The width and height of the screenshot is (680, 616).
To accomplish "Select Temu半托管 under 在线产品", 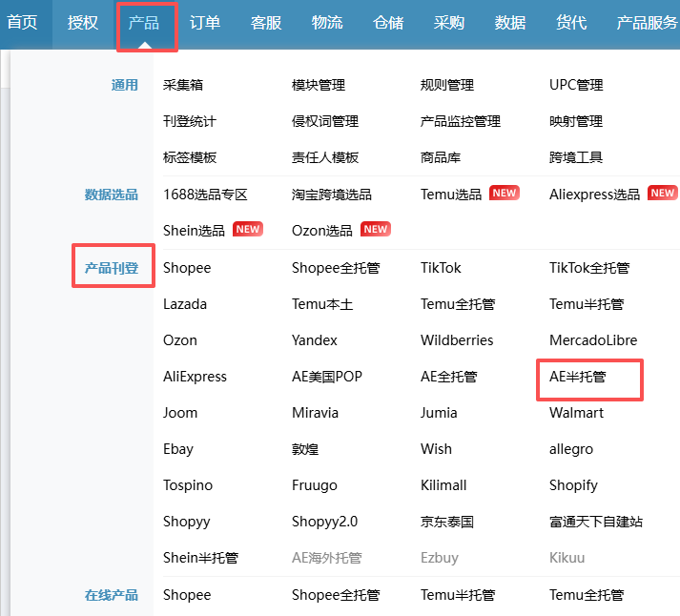I will (x=457, y=595).
